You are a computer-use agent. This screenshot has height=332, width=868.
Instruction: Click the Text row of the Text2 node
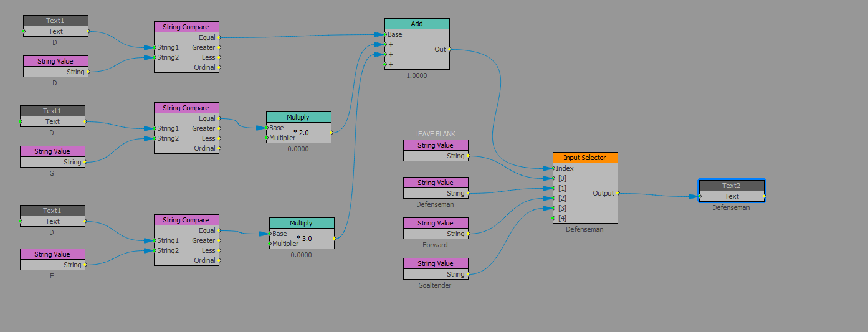732,196
